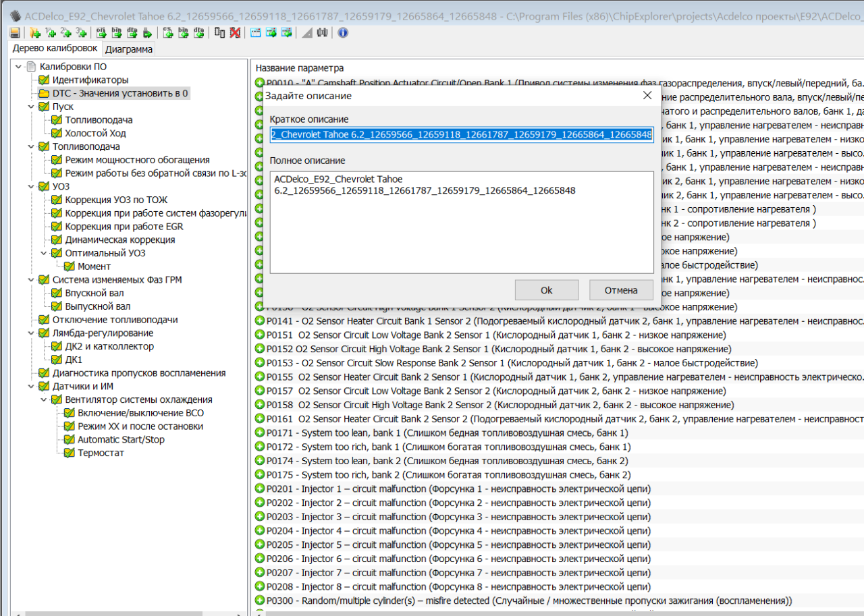Toggle the Термостат checkbox
This screenshot has width=864, height=616.
point(69,453)
